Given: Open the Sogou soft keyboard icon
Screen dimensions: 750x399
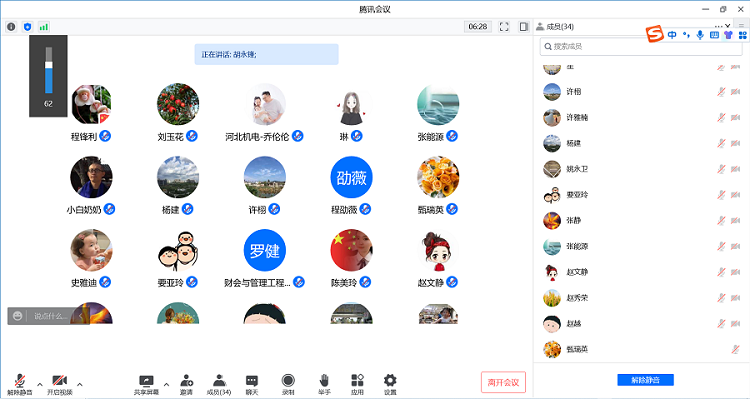Looking at the screenshot, I should pos(714,35).
